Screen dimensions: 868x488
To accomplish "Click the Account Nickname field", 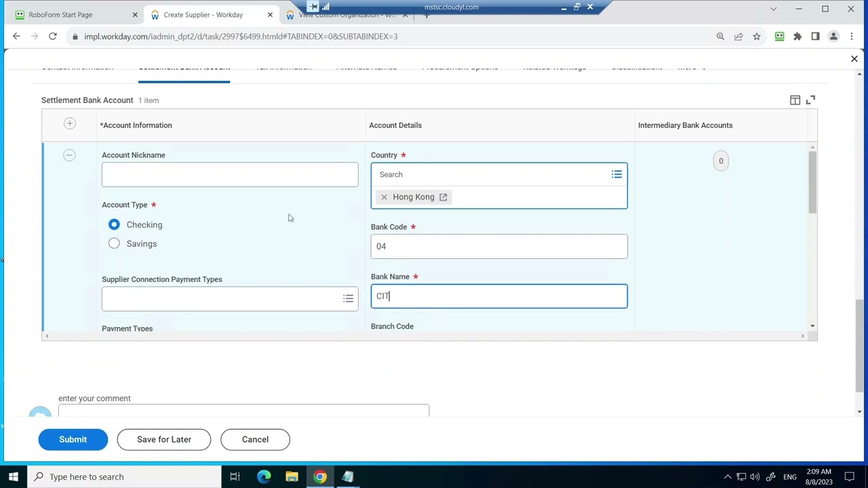I will pos(230,175).
